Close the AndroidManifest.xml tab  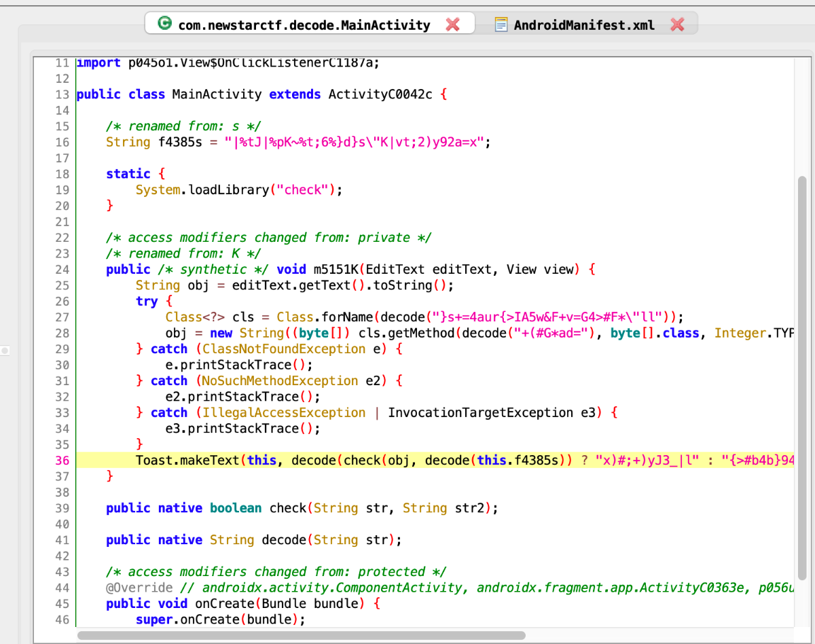[676, 24]
